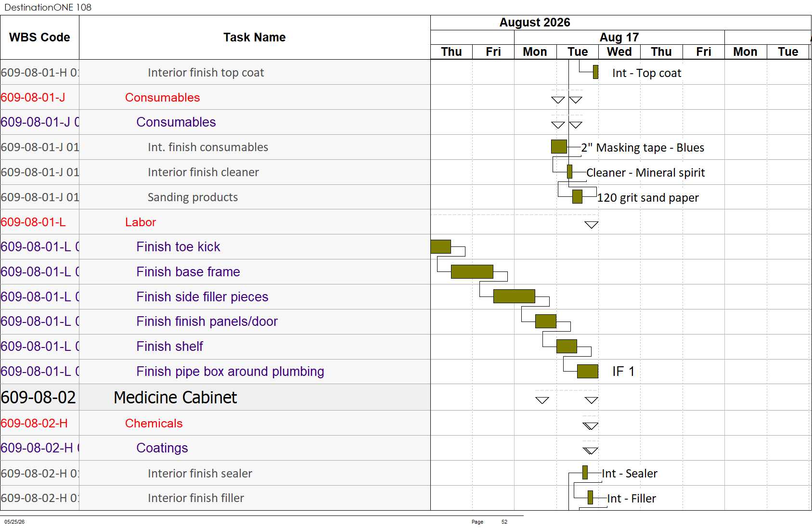This screenshot has width=812, height=528.
Task: Click the Task Name column header
Action: 255,37
